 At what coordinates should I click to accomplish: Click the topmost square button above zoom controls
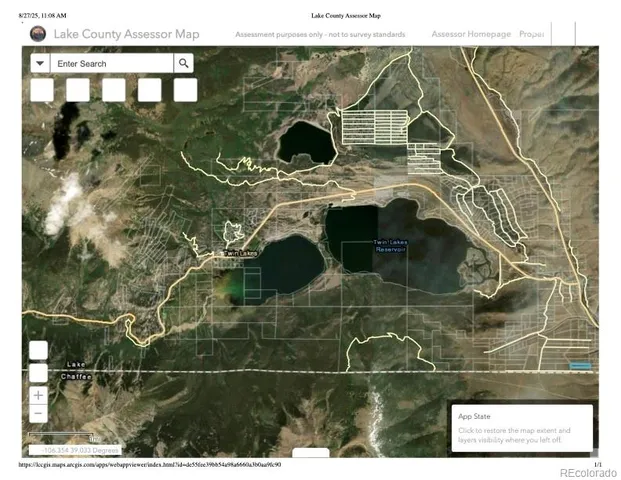tap(38, 350)
